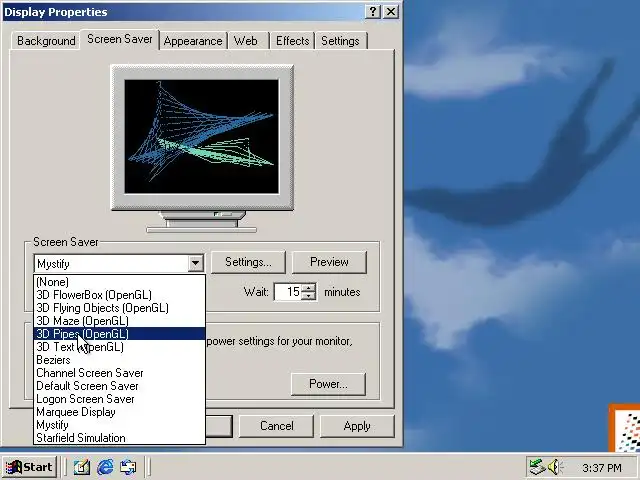Select 3D FlowerBox (OpenGL) option
The height and width of the screenshot is (480, 640).
(x=119, y=295)
